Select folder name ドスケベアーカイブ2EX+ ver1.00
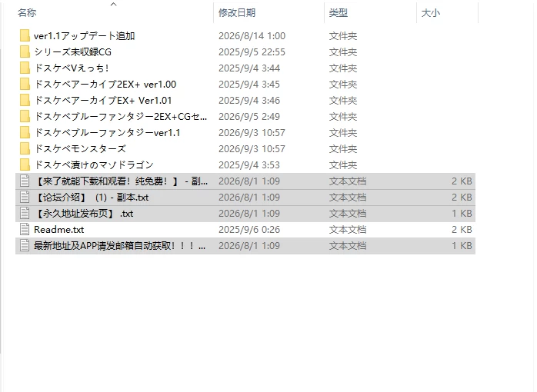This screenshot has height=392, width=537. pos(105,84)
